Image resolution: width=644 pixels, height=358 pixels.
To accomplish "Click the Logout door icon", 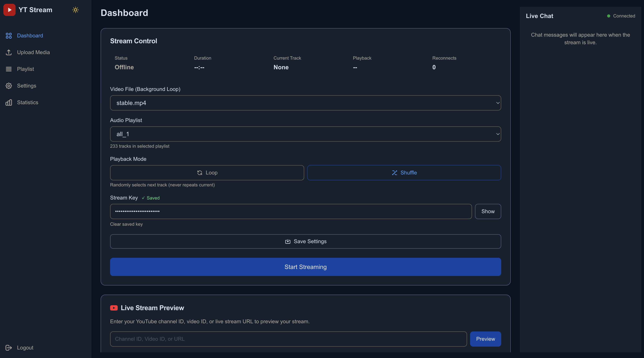I will click(9, 348).
